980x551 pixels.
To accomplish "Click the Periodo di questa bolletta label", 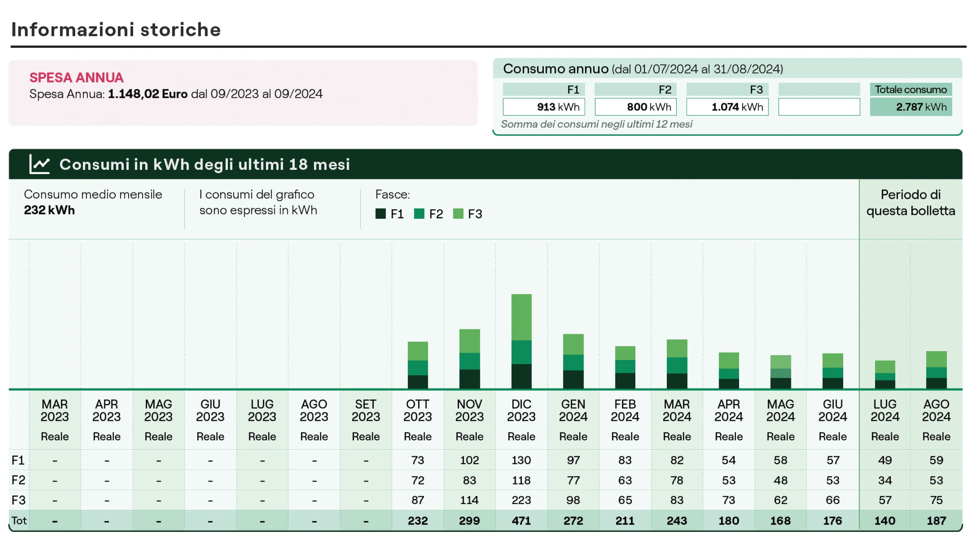I will click(911, 202).
